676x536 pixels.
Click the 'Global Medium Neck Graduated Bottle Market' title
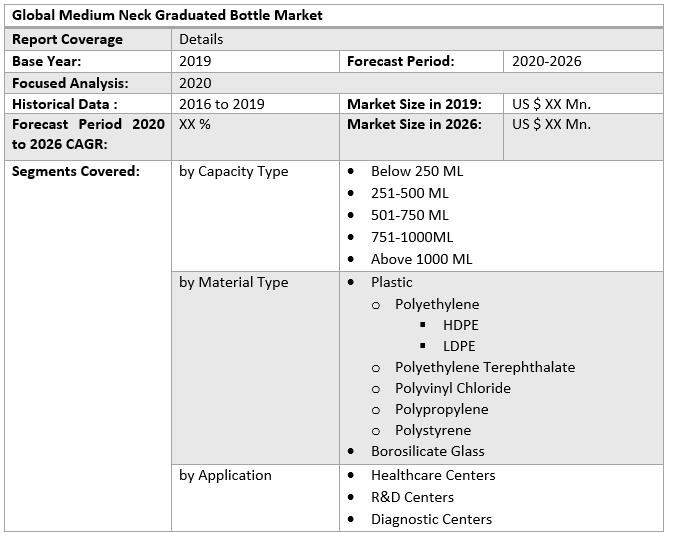click(x=167, y=16)
